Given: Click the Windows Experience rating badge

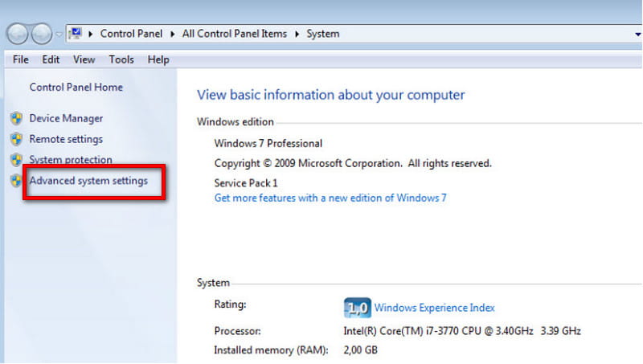Looking at the screenshot, I should click(x=356, y=308).
